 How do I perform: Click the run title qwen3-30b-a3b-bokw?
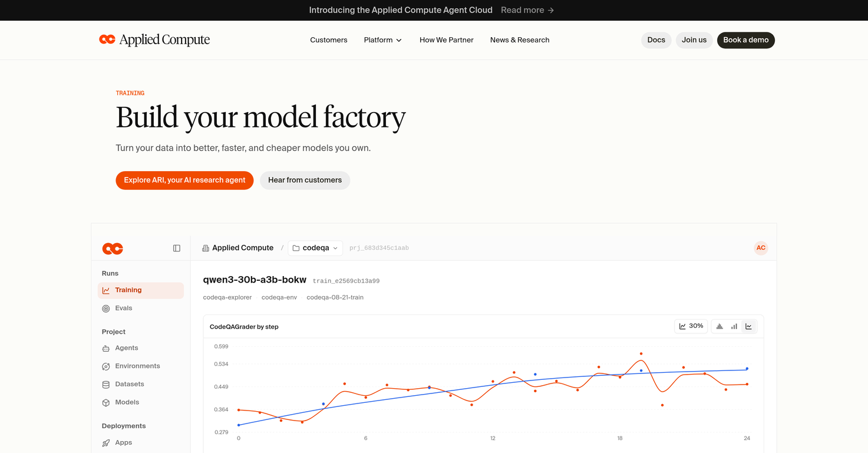coord(255,280)
